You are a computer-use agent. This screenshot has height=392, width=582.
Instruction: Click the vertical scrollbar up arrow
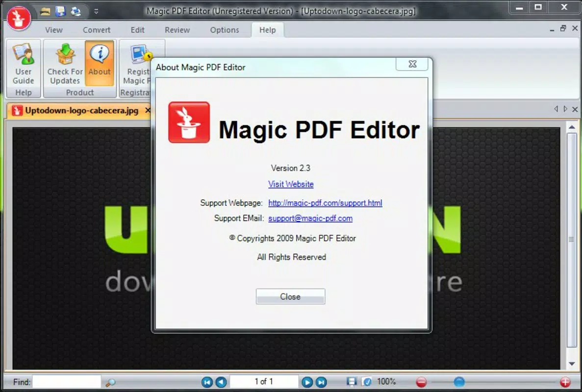tap(572, 127)
